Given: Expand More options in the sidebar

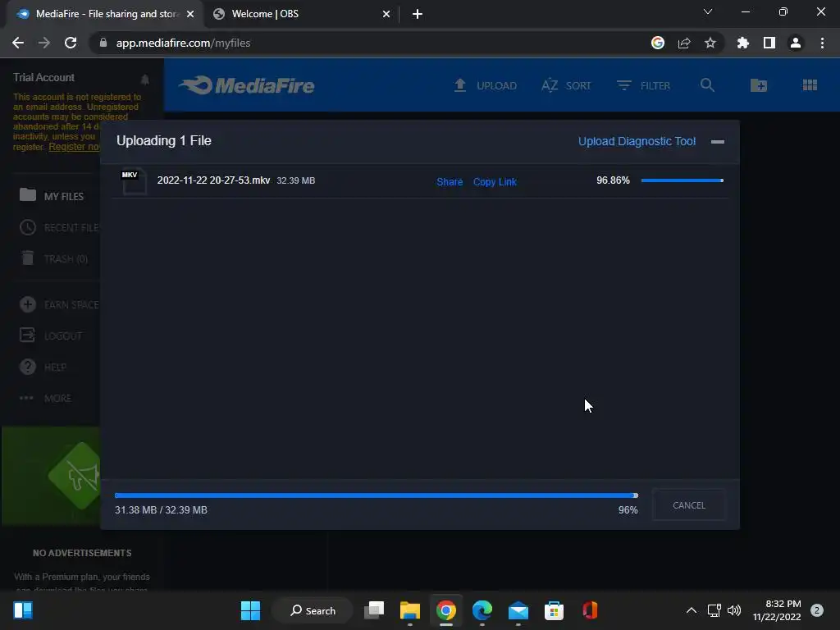Looking at the screenshot, I should 46,398.
